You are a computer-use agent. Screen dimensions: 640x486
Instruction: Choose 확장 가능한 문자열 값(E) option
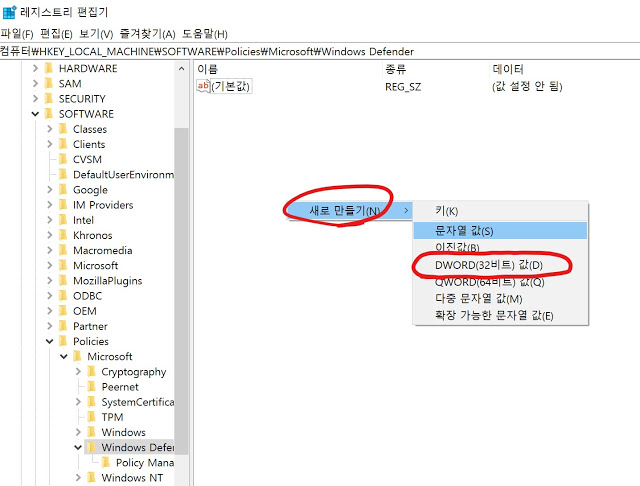point(500,315)
